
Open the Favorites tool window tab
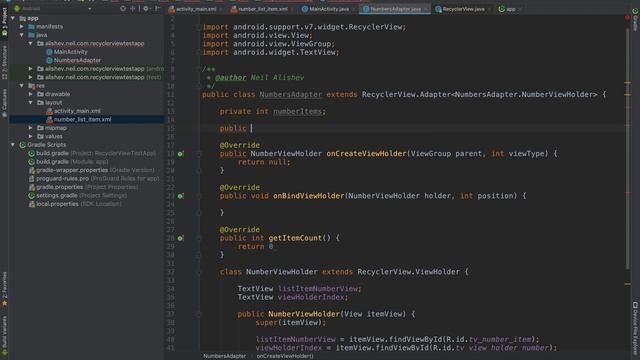(4, 289)
